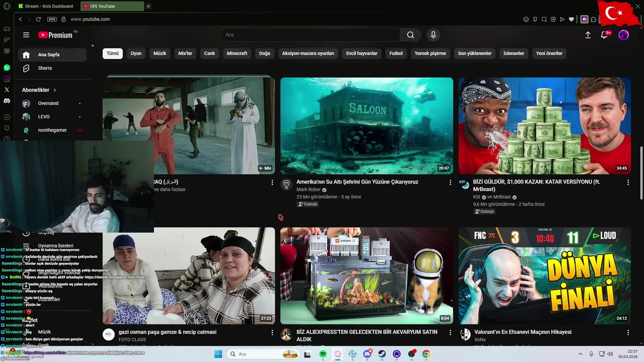Open three-dot menu for the IRAQ mix
Viewport: 644px width, 362px height.
272,183
